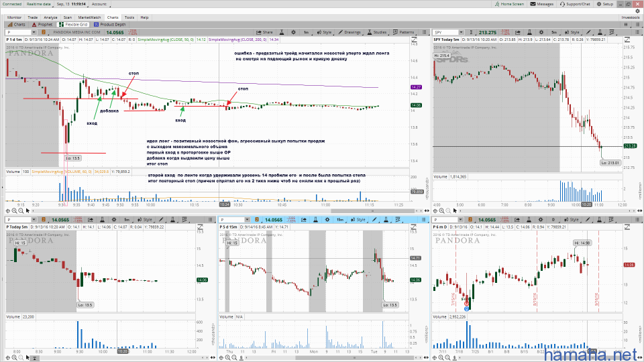Click the 14.27 purple price label
This screenshot has height=362, width=644.
point(416,87)
